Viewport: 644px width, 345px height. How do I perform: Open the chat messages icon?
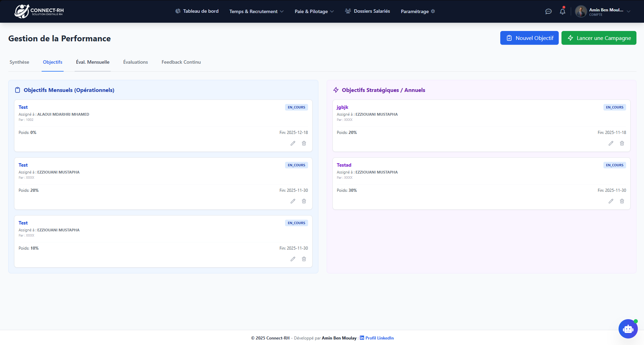(x=548, y=11)
